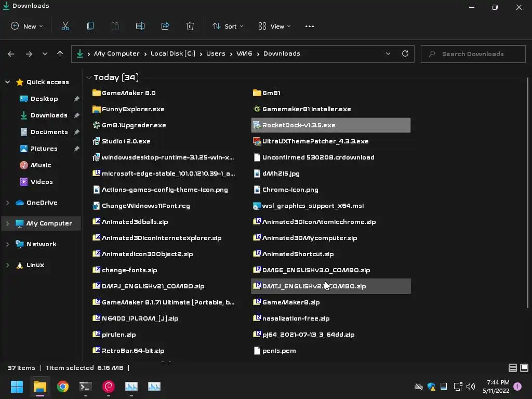
Task: Select the GameMaker 8.0 folder
Action: coord(124,93)
